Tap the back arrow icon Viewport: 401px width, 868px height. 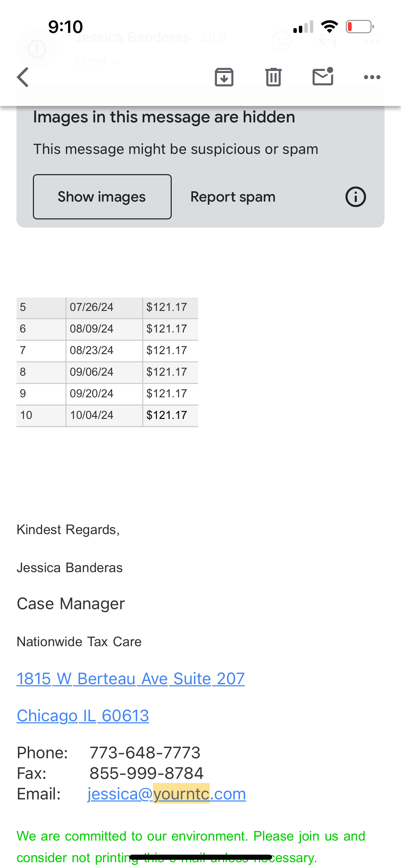(x=23, y=77)
